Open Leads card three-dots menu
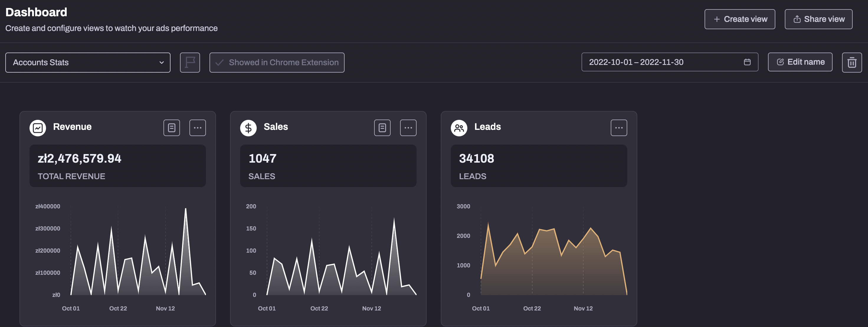This screenshot has height=327, width=868. [619, 128]
